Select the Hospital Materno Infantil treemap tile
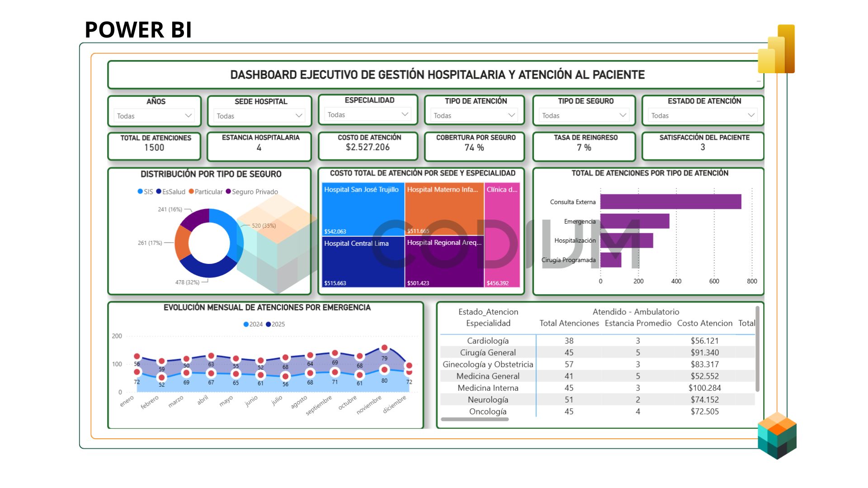 (444, 209)
